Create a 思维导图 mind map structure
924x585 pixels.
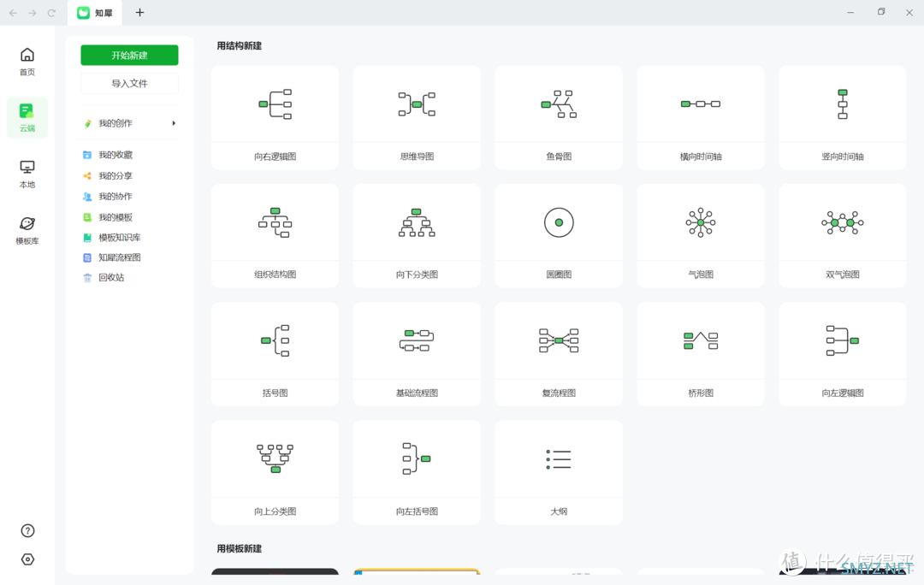point(417,117)
